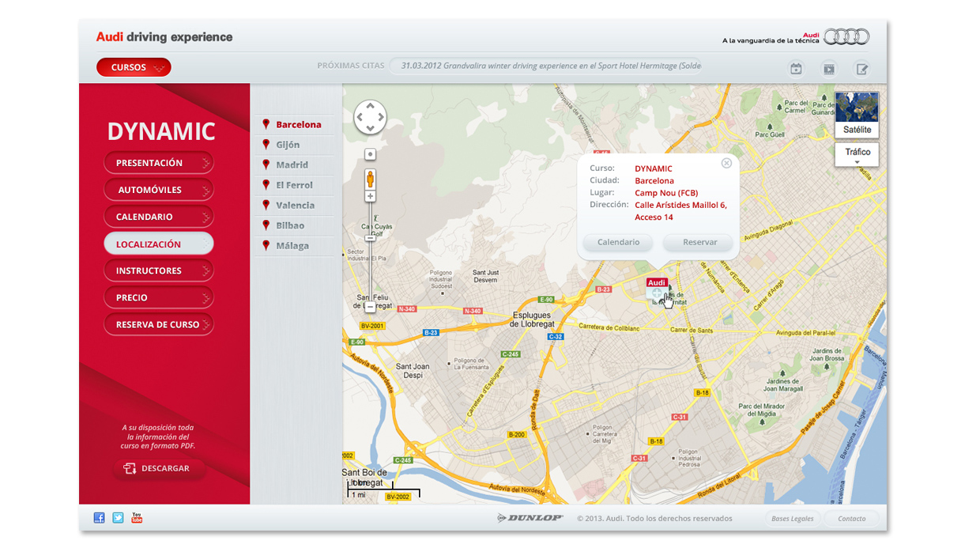Click the edit note icon

pyautogui.click(x=862, y=69)
